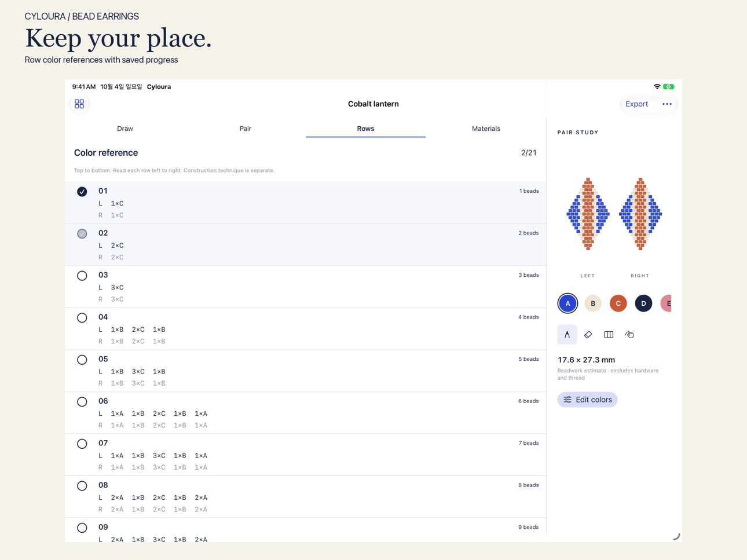Tap the left earring pattern preview
747x560 pixels.
pyautogui.click(x=588, y=214)
